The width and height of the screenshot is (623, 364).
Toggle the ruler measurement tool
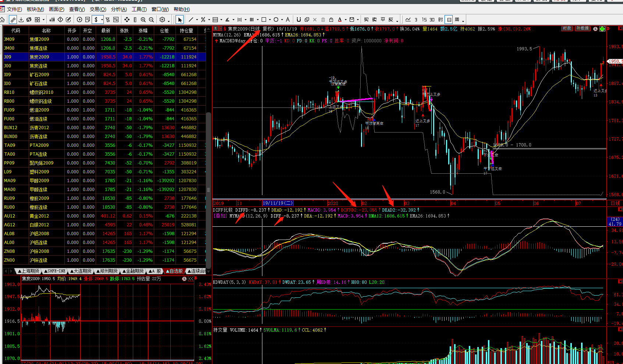pyautogui.click(x=135, y=20)
